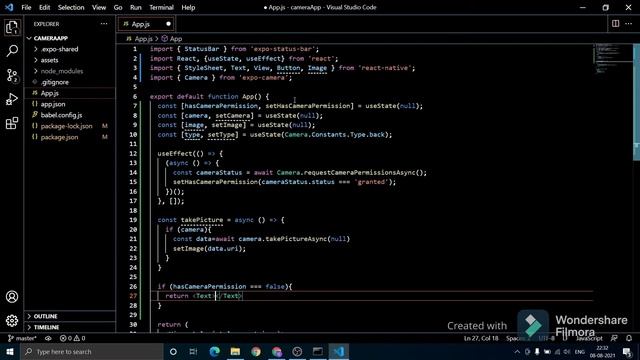Click the ENG language indicator in tray
The image size is (640, 360).
[x=580, y=352]
